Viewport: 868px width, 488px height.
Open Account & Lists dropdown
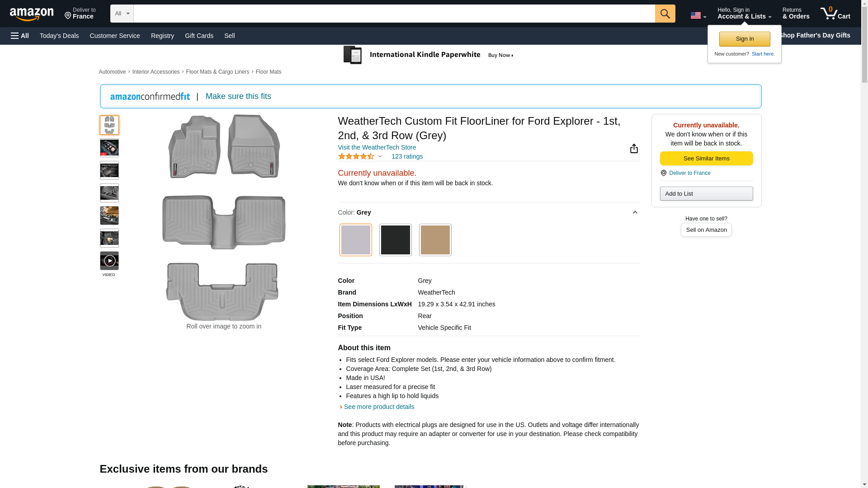[x=744, y=14]
